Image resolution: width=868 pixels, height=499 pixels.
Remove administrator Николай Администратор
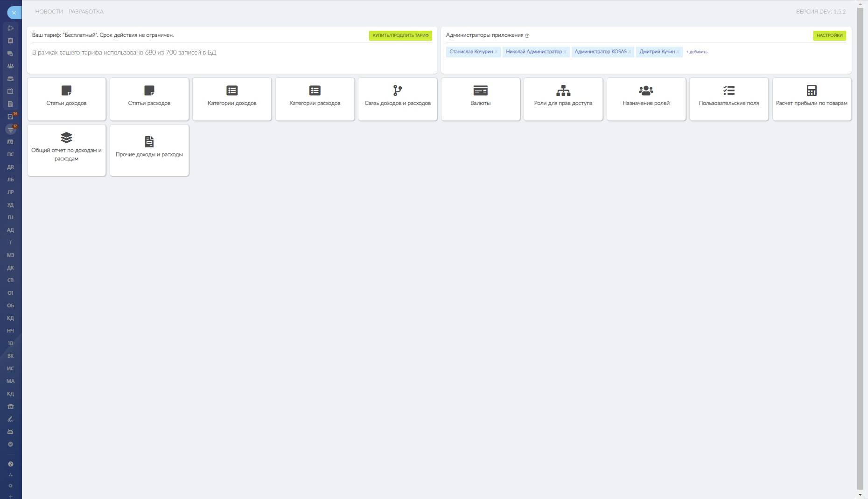pos(565,52)
